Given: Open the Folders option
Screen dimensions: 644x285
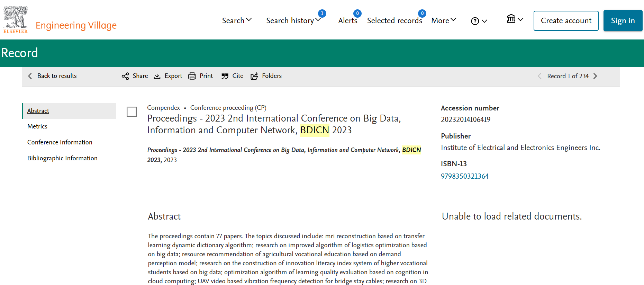Looking at the screenshot, I should click(272, 76).
